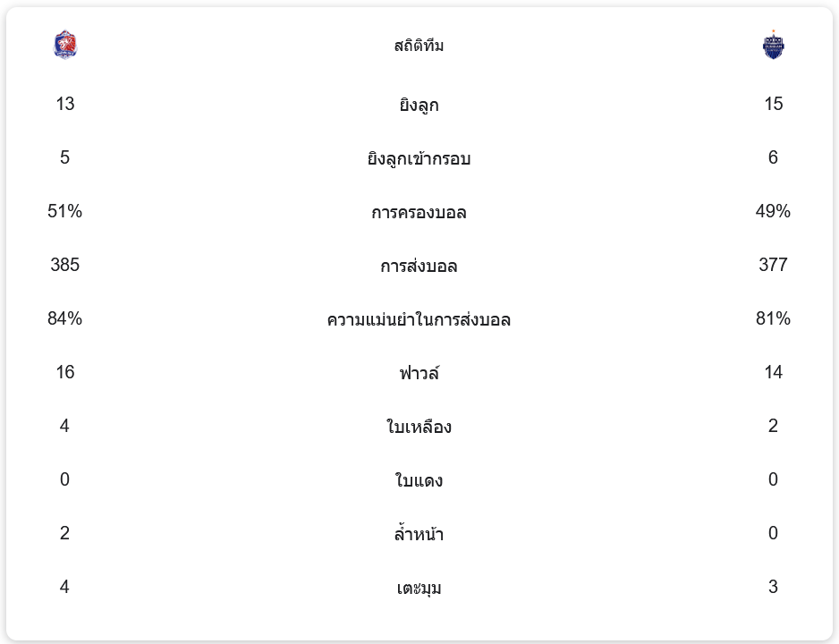Click the 16 fouls value
The width and height of the screenshot is (839, 644).
tap(65, 372)
